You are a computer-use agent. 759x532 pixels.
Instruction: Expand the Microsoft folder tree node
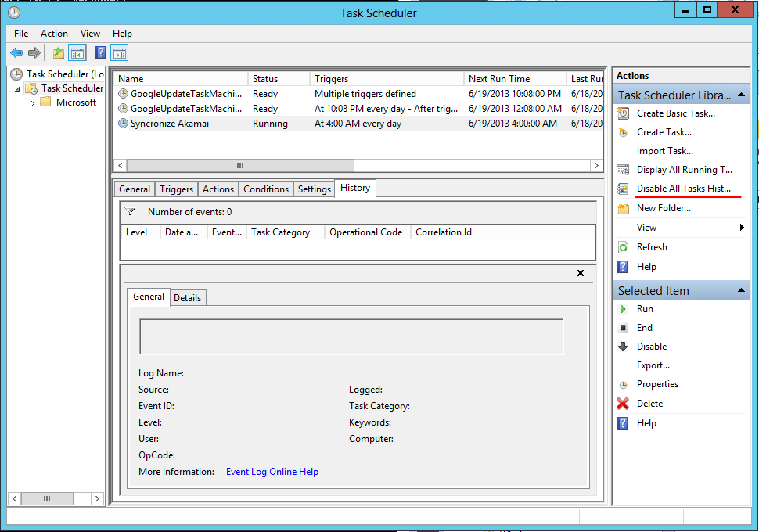coord(33,102)
